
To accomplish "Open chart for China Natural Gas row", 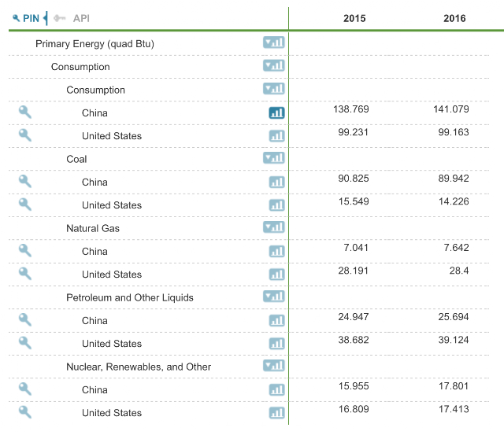I will pyautogui.click(x=276, y=252).
